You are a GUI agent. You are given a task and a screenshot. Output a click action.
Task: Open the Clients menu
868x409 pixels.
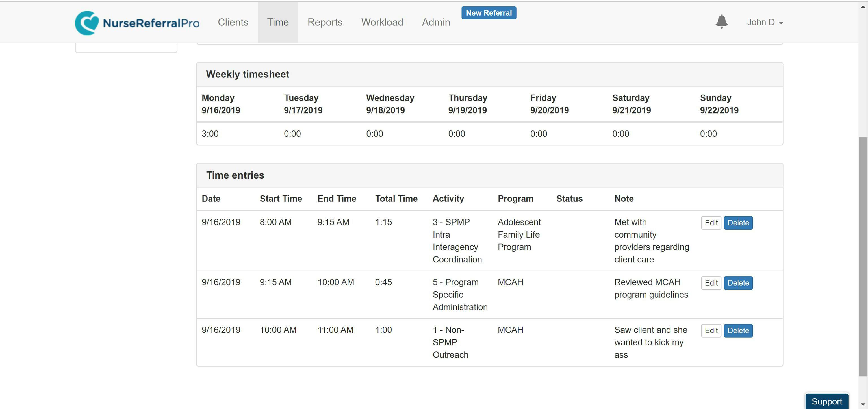coord(233,22)
